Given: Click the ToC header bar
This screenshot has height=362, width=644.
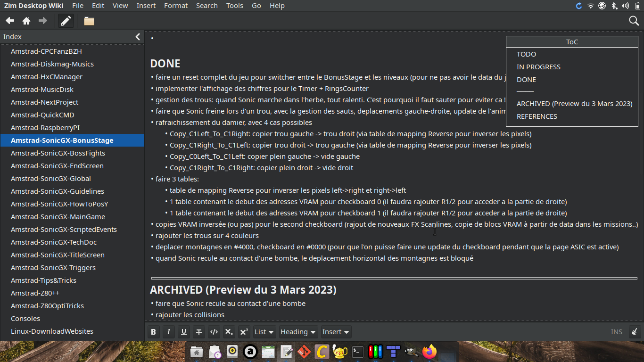Looking at the screenshot, I should pos(572,42).
